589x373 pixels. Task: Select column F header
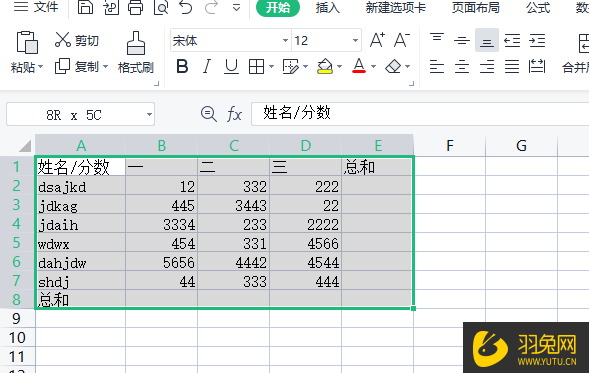450,145
